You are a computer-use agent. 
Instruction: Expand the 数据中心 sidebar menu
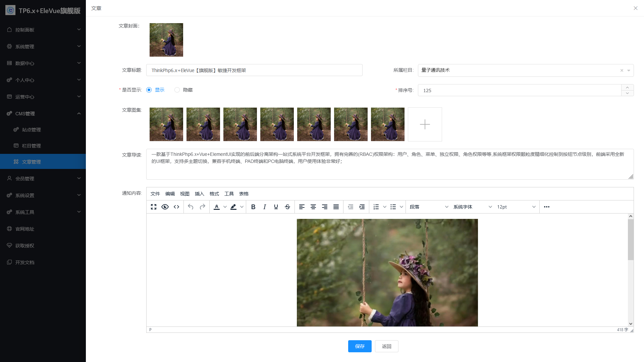[43, 63]
